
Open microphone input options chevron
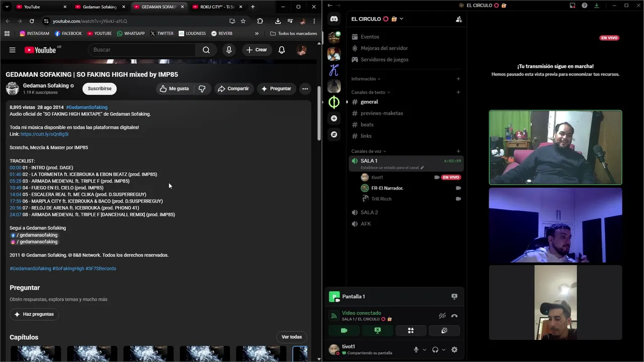tap(424, 350)
